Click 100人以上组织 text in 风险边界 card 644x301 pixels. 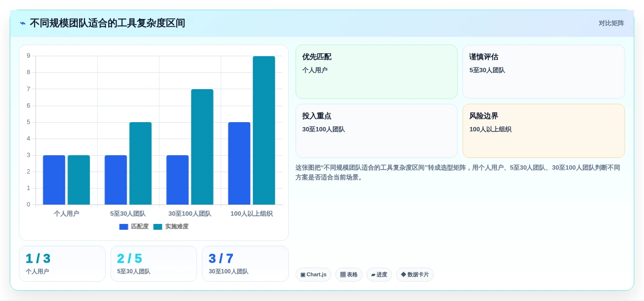[490, 129]
